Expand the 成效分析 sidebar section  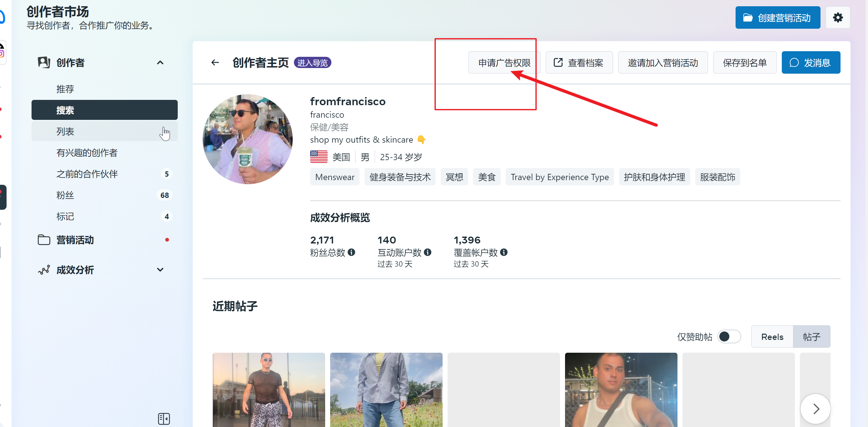point(160,270)
